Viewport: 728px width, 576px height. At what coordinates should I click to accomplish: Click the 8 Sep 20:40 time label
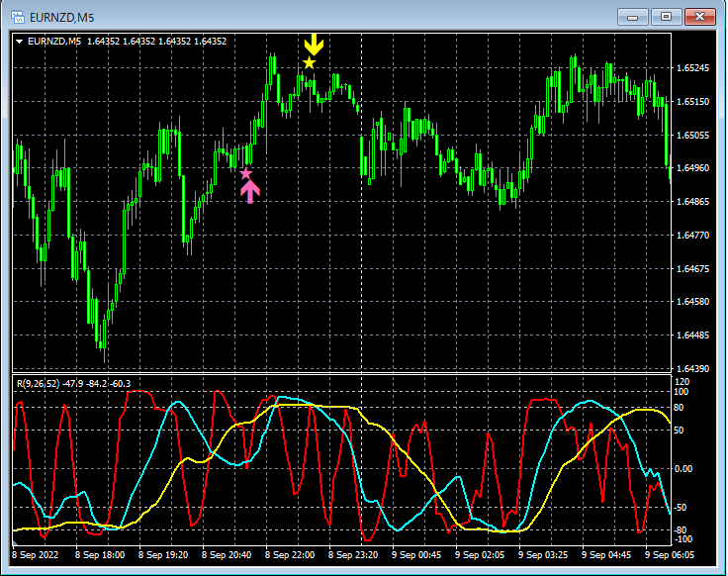pyautogui.click(x=227, y=555)
